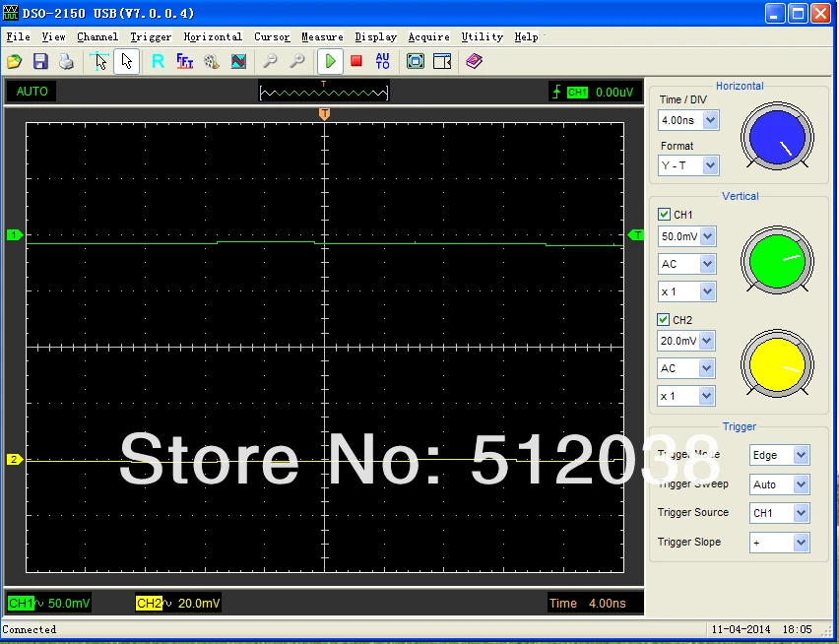Viewport: 839px width, 644px height.
Task: Click the cyan R reference icon
Action: 158,61
